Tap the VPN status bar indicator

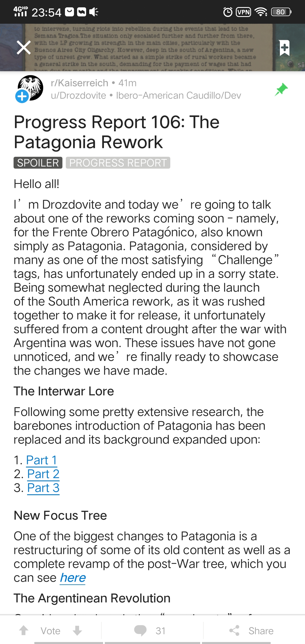[x=243, y=12]
